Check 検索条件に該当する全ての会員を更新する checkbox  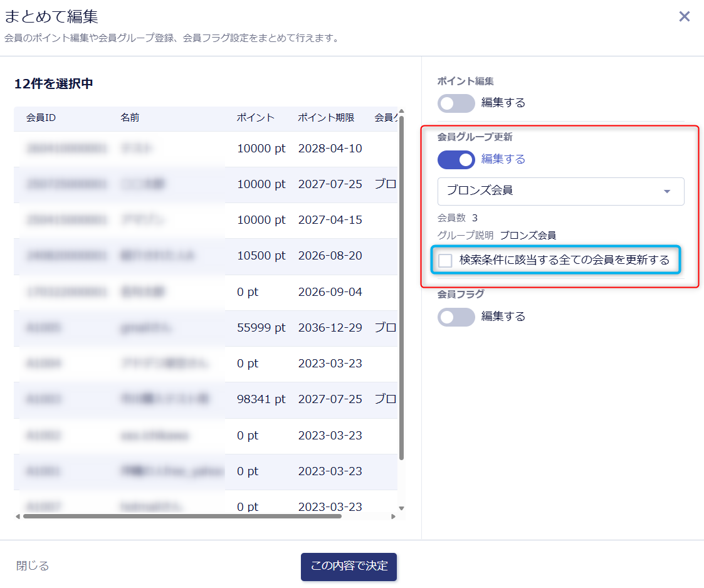coord(445,260)
